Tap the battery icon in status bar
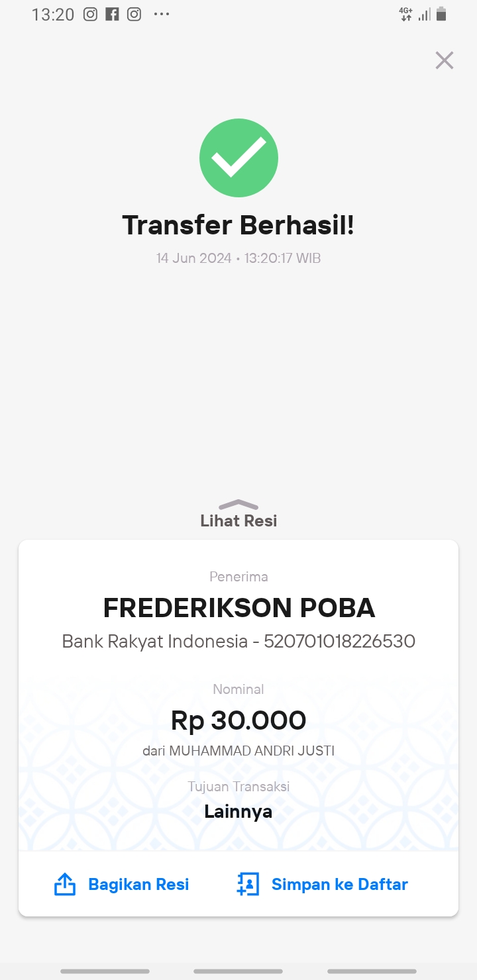The image size is (477, 980). point(441,14)
